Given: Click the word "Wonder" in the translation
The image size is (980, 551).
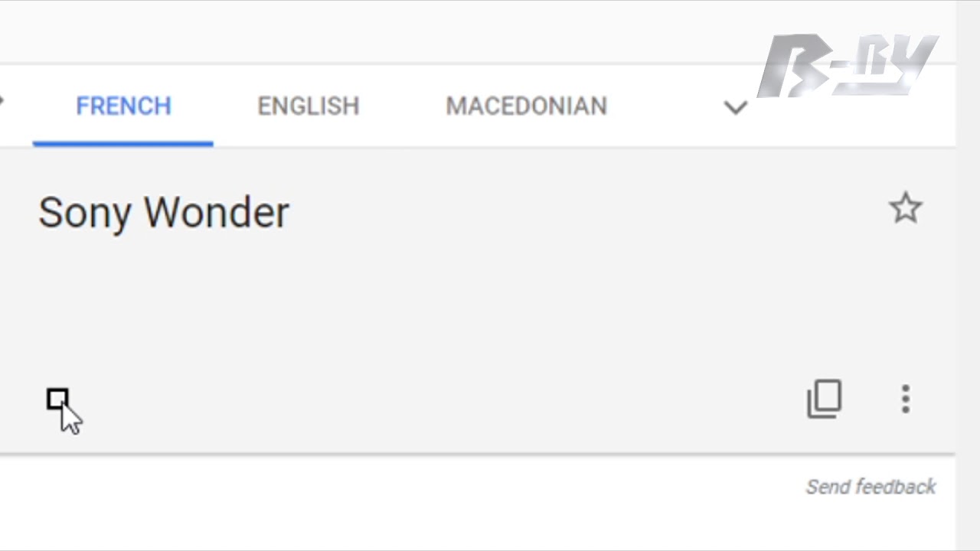Looking at the screenshot, I should (x=217, y=213).
